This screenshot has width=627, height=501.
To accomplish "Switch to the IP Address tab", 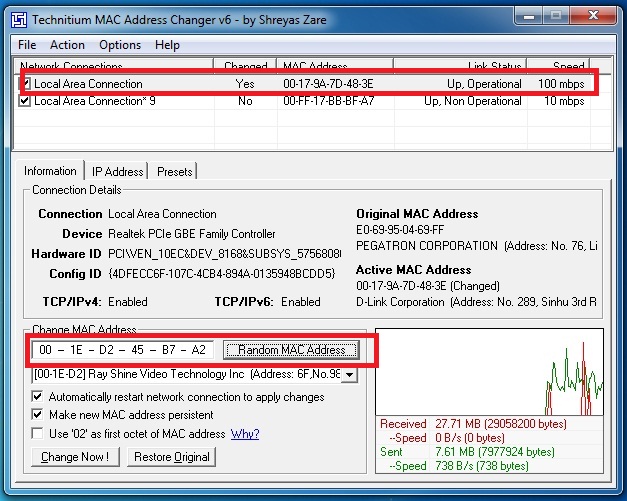I will point(118,172).
